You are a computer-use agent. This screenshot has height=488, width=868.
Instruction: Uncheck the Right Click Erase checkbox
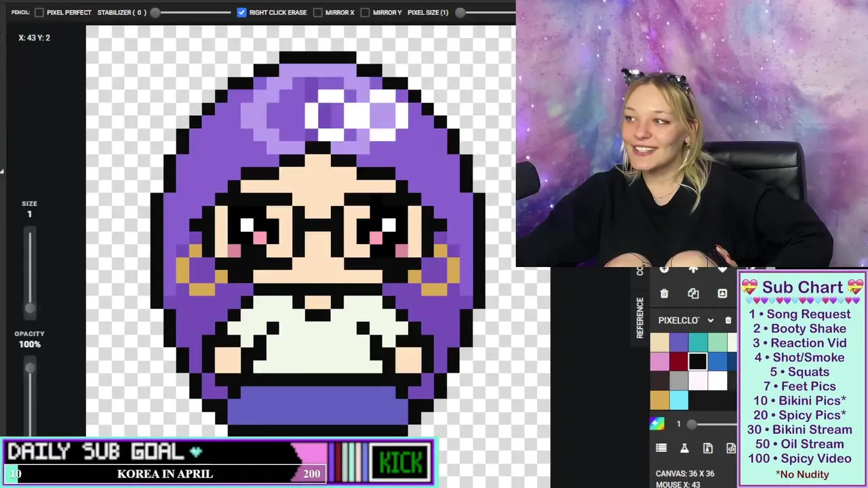tap(241, 12)
